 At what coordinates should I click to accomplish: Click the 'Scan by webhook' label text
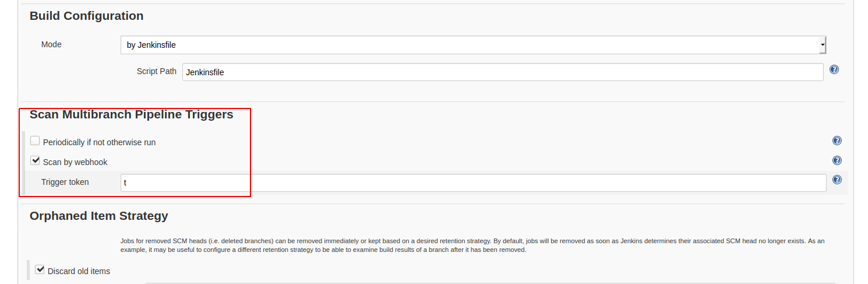75,162
